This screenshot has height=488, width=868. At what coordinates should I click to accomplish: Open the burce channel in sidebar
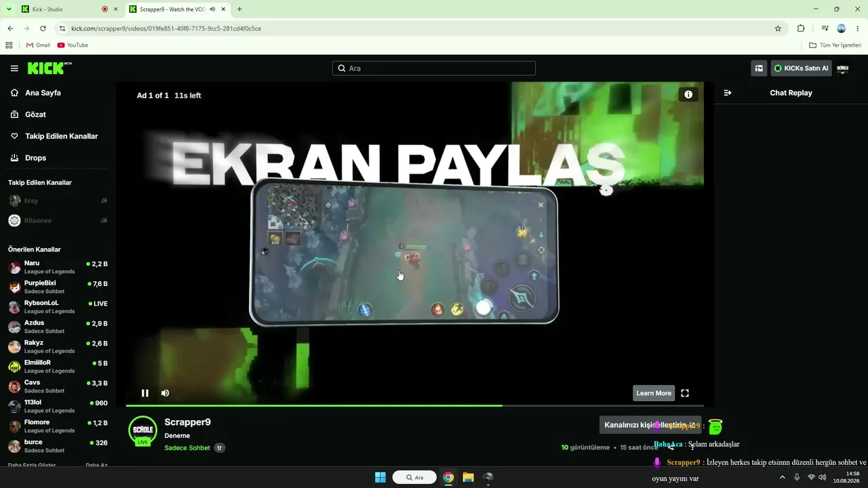pos(58,446)
